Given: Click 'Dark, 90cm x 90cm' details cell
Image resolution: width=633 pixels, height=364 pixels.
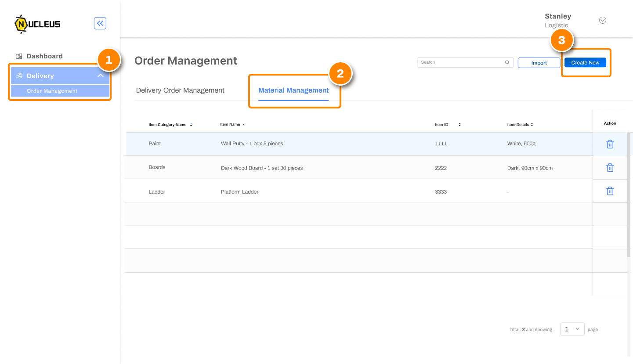Looking at the screenshot, I should [530, 168].
